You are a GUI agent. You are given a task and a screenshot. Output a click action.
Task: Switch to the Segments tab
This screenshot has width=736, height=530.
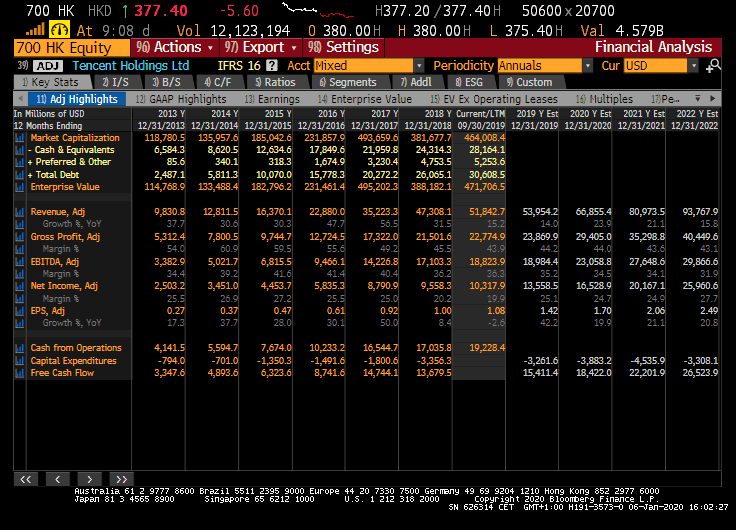tap(348, 82)
